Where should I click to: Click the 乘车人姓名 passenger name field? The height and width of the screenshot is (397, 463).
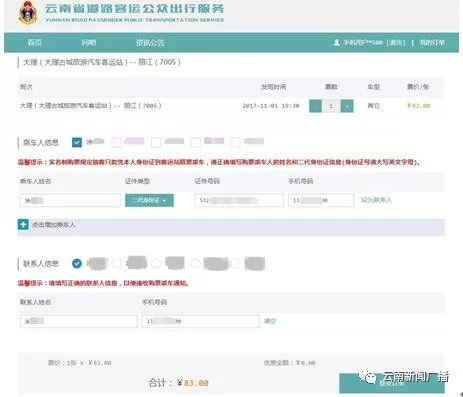70,200
